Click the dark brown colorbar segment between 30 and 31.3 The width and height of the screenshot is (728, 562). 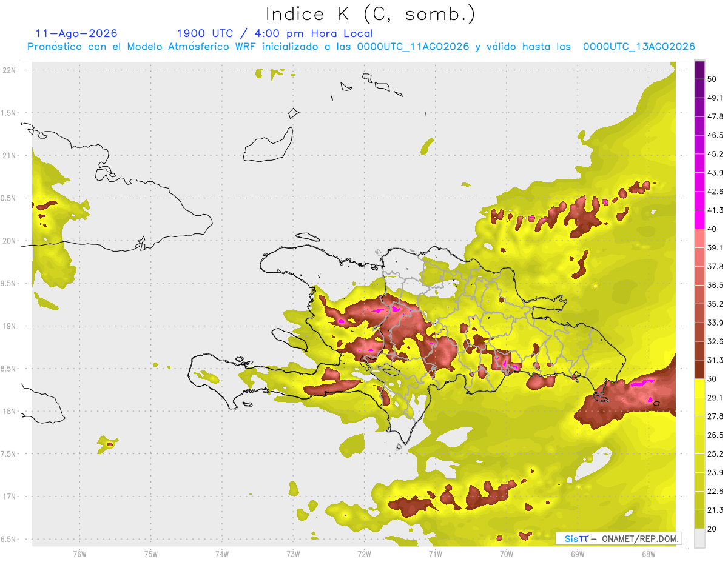(x=700, y=370)
